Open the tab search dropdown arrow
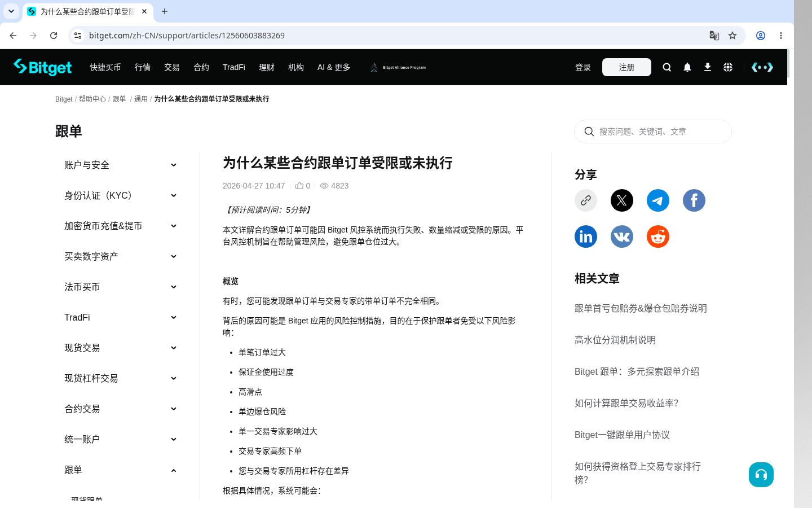 tap(11, 11)
